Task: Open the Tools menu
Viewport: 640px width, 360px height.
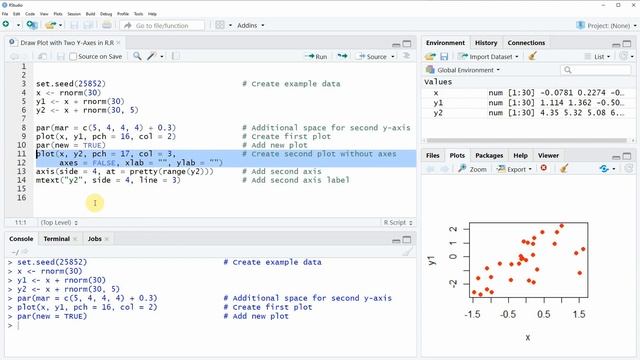Action: 138,14
